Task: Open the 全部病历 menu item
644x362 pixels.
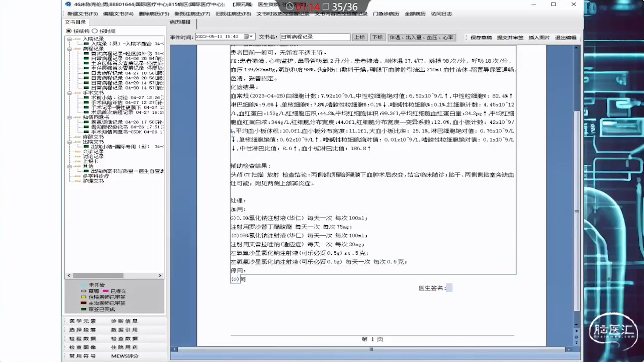Action: (415, 14)
